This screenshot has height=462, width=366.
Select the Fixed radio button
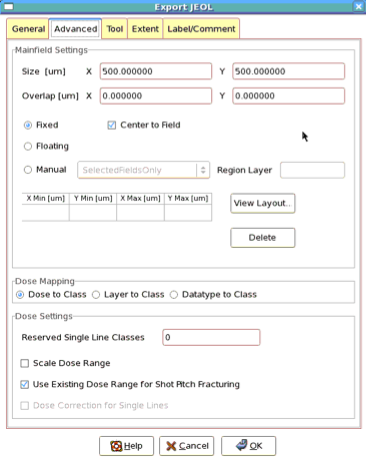pos(28,125)
